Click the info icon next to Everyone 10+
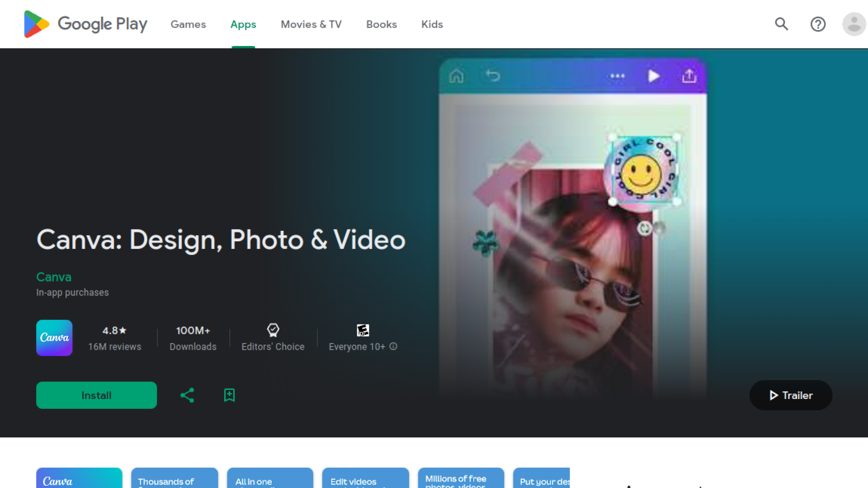 pyautogui.click(x=393, y=347)
